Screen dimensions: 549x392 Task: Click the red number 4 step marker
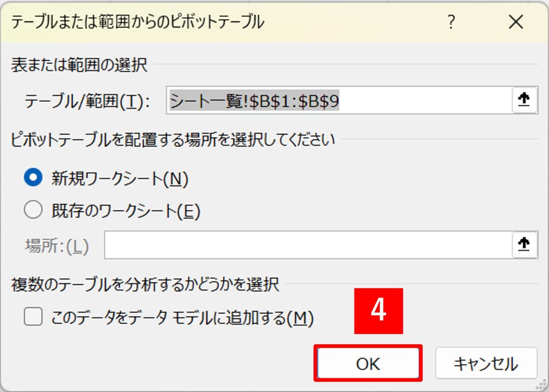tap(379, 311)
